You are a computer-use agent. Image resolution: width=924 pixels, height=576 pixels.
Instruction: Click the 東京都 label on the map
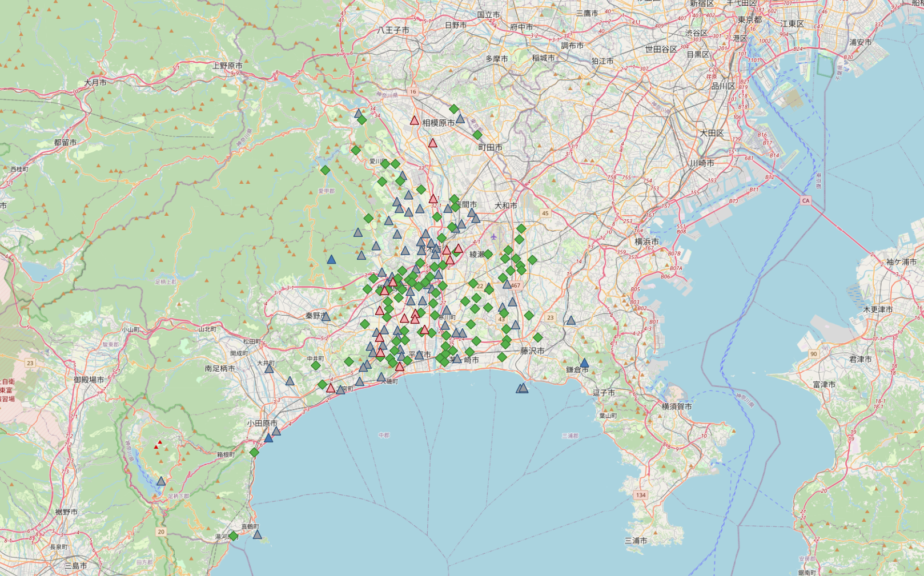pos(750,19)
